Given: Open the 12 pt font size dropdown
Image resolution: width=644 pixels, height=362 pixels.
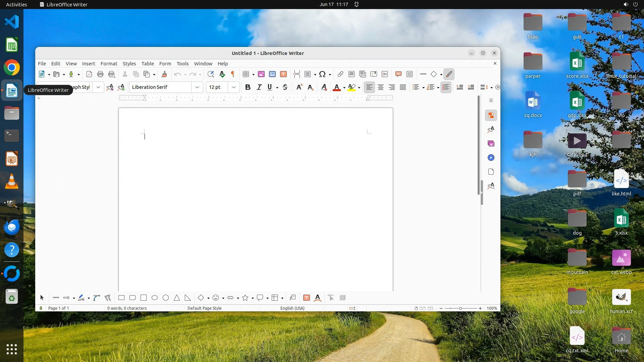Looking at the screenshot, I should point(234,87).
